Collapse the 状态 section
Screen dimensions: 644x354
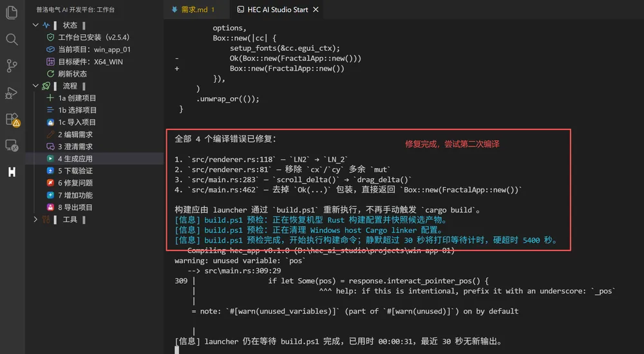35,25
